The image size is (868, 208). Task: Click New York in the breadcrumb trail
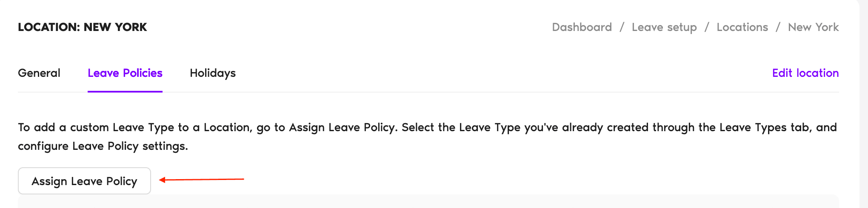(813, 27)
